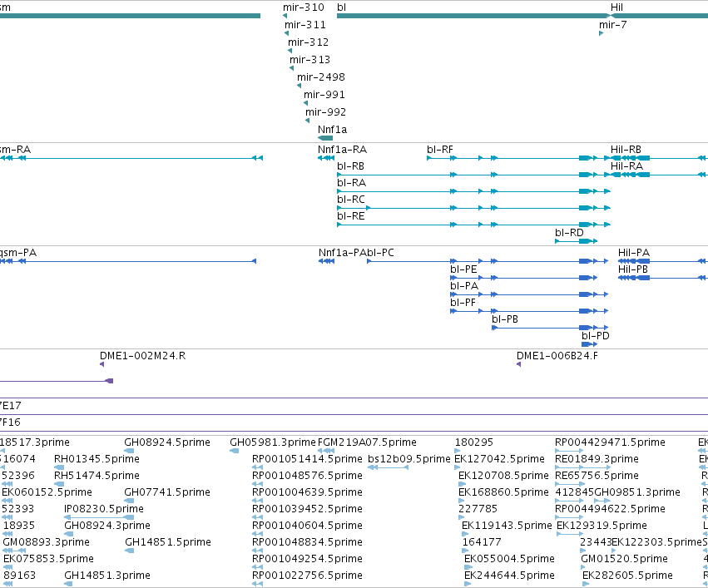The width and height of the screenshot is (708, 588).
Task: Click the bl-RA transcript label
Action: (x=351, y=183)
